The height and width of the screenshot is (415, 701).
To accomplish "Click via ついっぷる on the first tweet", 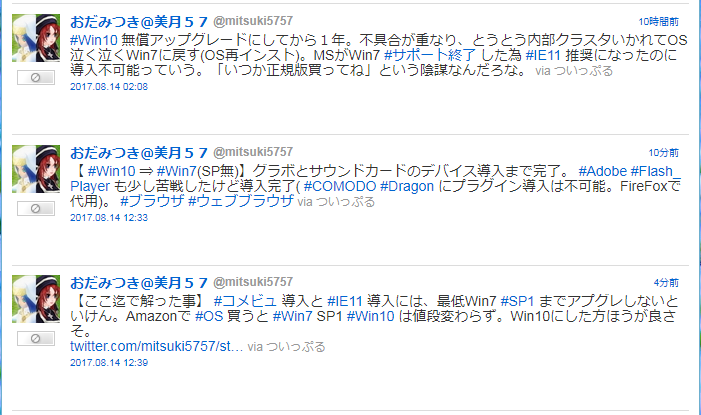I will (x=574, y=71).
